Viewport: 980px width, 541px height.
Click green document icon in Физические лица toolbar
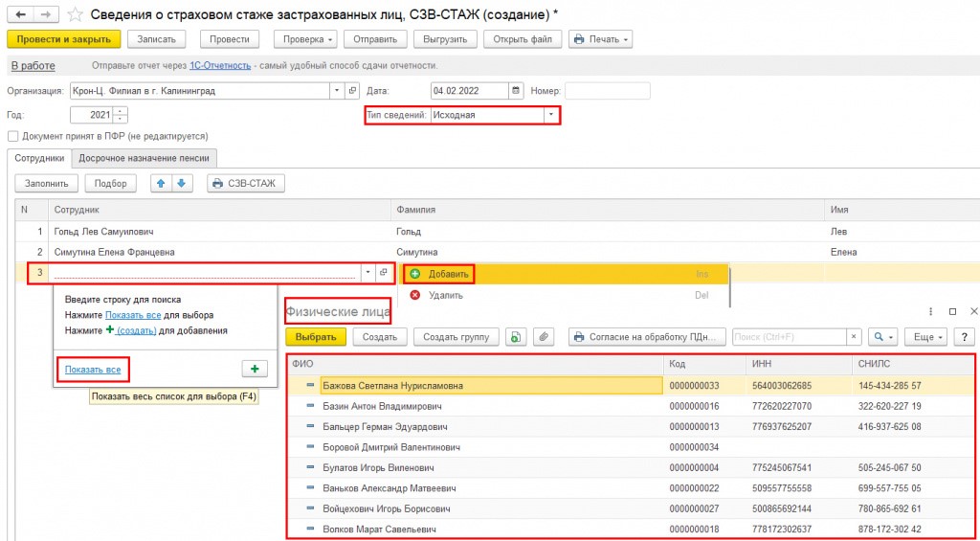coord(515,336)
